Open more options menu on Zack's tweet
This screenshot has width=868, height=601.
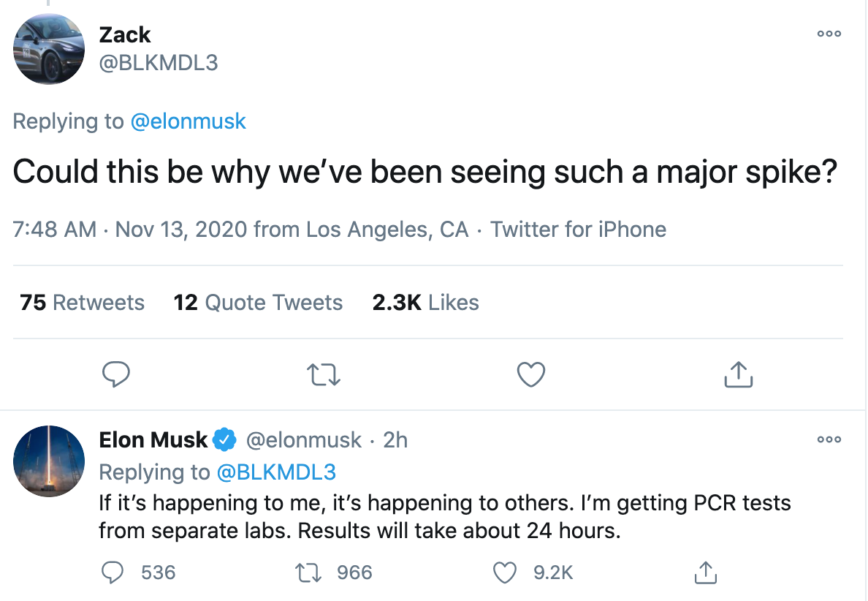point(829,34)
